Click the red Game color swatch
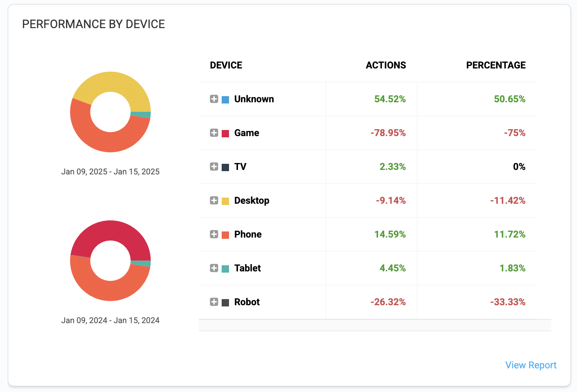 pos(225,133)
